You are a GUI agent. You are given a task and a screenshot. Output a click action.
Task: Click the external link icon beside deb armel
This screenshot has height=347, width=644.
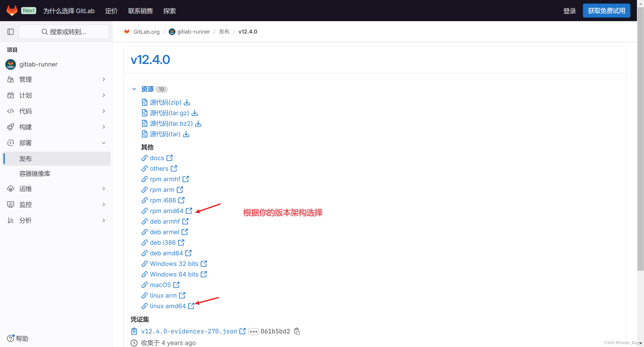tap(185, 232)
